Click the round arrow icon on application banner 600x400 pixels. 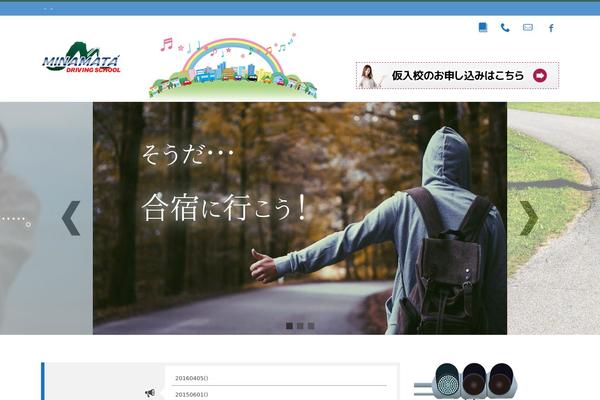point(540,76)
